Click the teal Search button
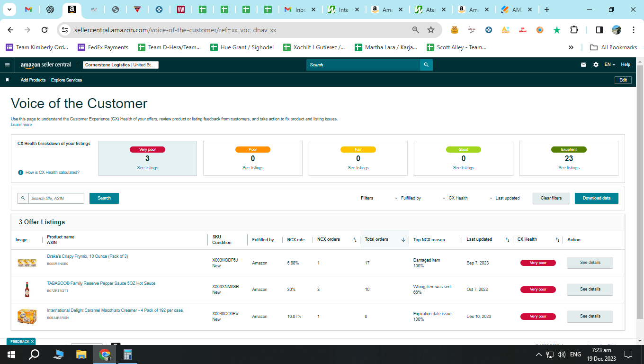 (104, 199)
